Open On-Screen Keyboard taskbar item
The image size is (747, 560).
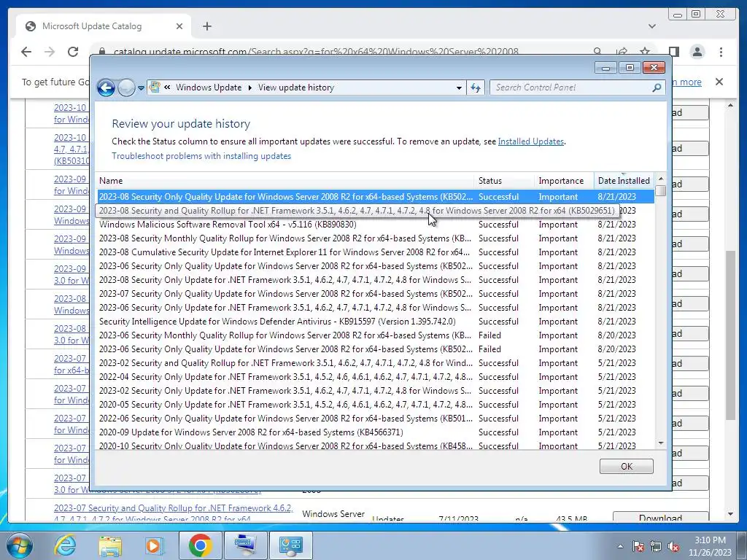pyautogui.click(x=245, y=545)
